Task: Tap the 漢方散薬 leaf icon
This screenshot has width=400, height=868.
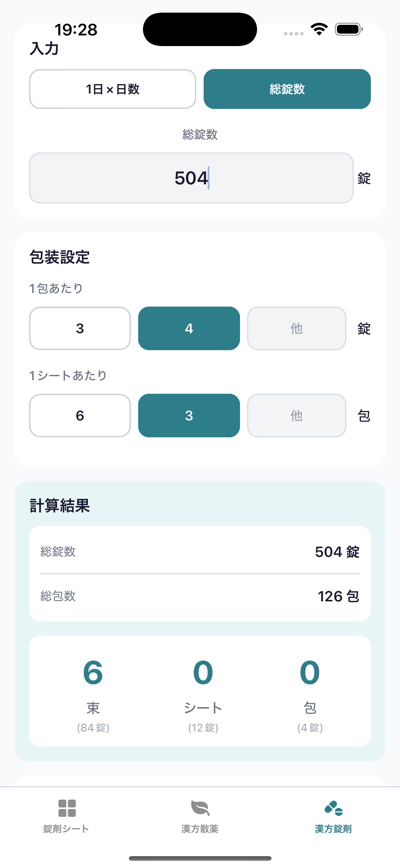Action: pyautogui.click(x=200, y=808)
